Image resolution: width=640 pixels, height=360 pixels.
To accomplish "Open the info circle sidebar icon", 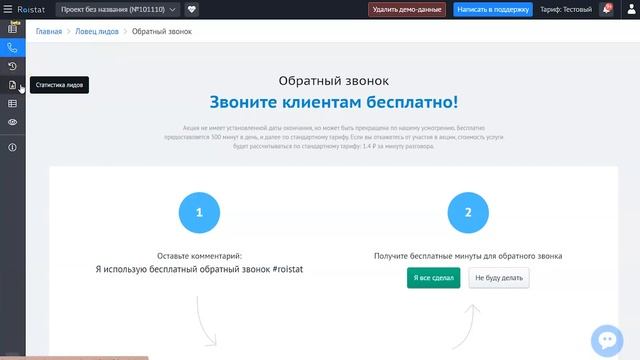I will [x=13, y=147].
